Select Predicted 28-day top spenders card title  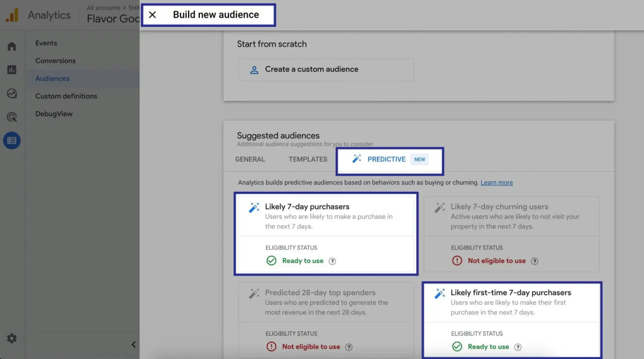pyautogui.click(x=320, y=292)
